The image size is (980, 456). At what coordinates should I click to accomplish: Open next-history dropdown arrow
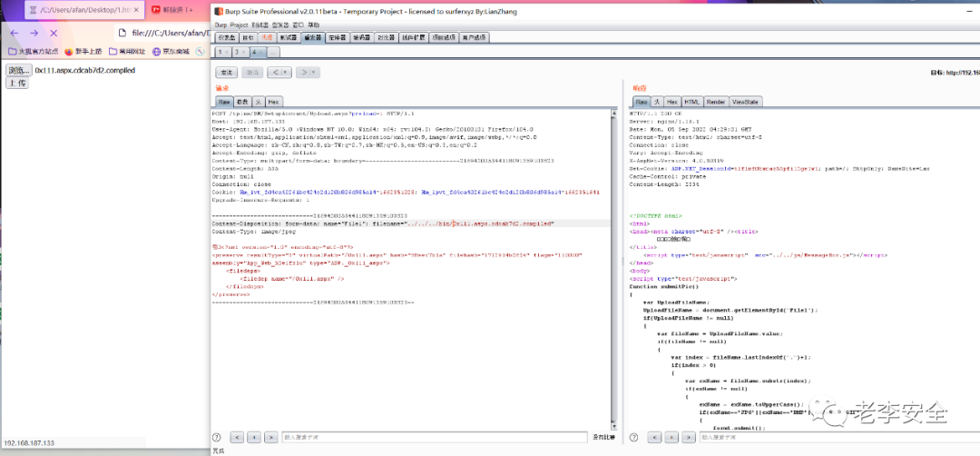[314, 73]
